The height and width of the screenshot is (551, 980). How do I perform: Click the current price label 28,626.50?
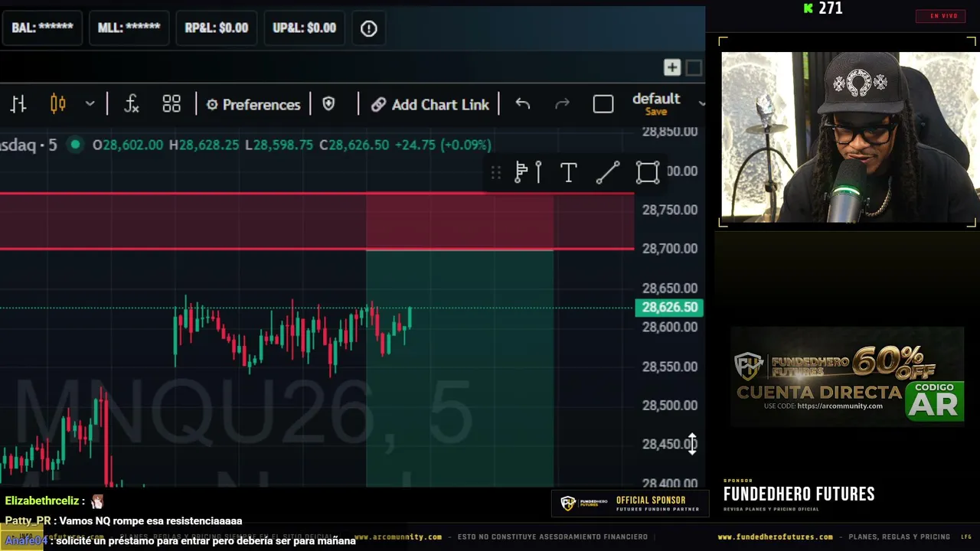click(x=669, y=308)
